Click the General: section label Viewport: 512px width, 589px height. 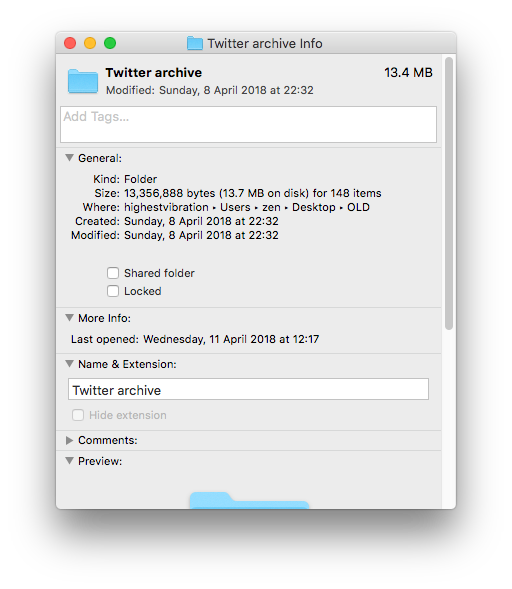tap(100, 158)
